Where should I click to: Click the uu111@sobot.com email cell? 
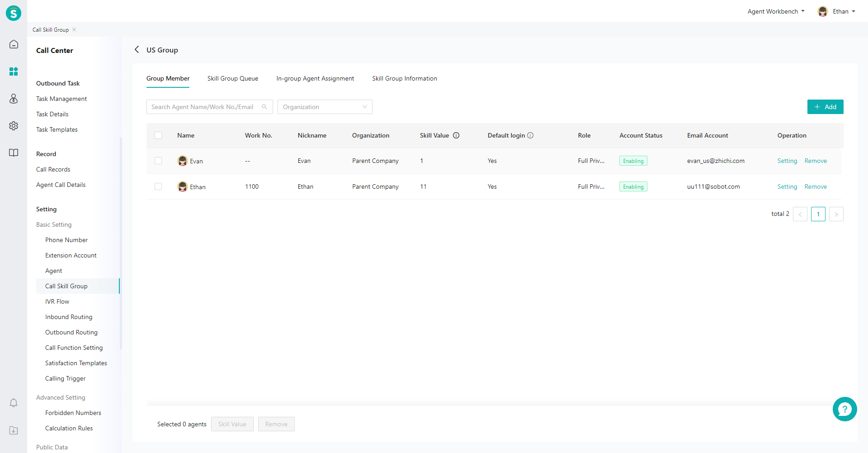coord(713,186)
